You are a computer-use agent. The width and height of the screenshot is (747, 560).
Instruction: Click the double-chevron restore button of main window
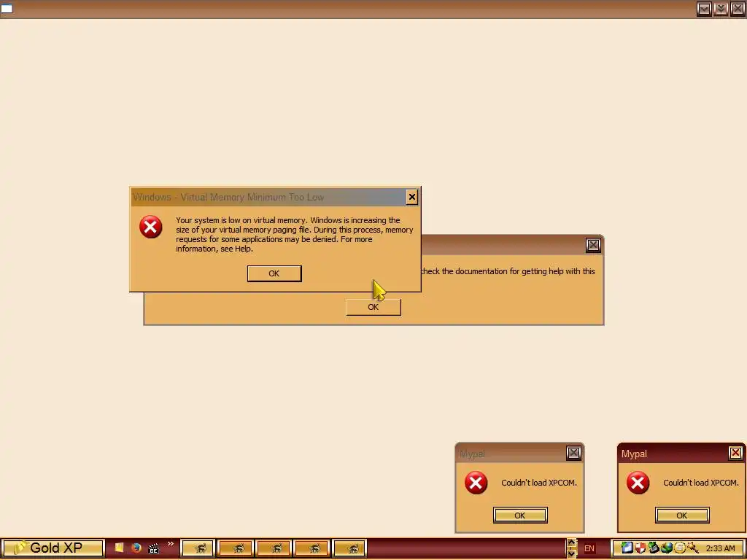[721, 9]
